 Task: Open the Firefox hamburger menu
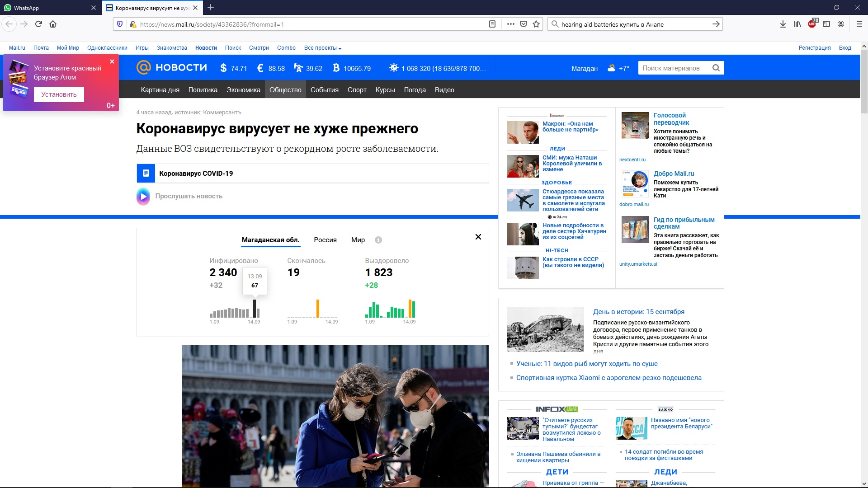(859, 24)
